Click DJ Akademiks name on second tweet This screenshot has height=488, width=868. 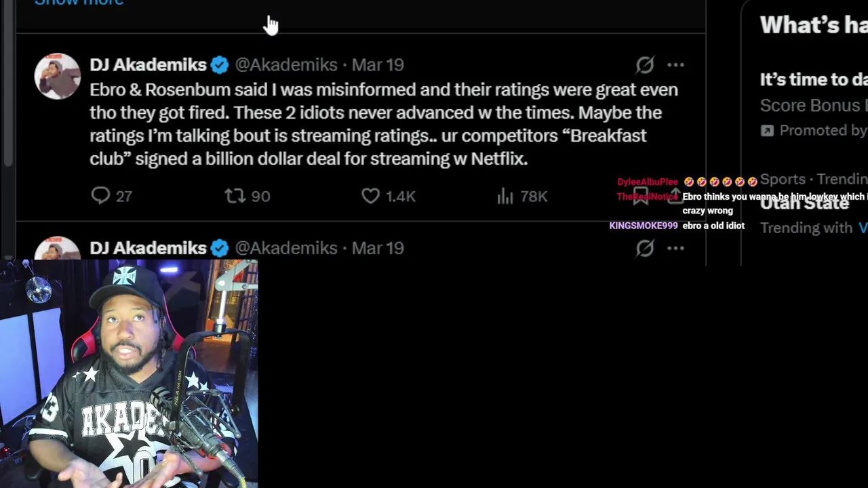coord(148,248)
